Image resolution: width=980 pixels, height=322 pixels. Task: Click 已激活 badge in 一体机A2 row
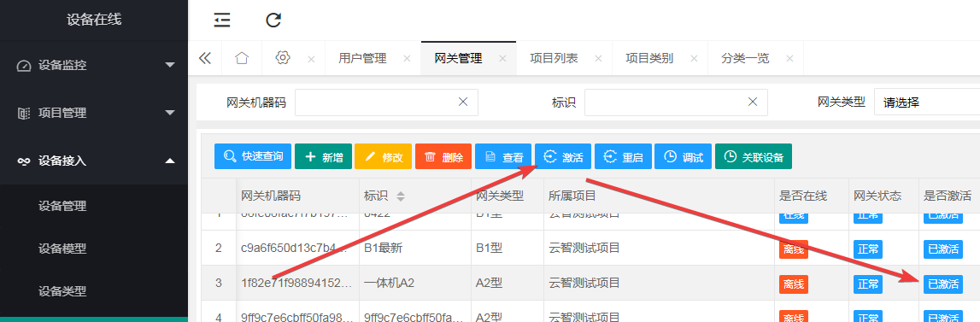943,284
